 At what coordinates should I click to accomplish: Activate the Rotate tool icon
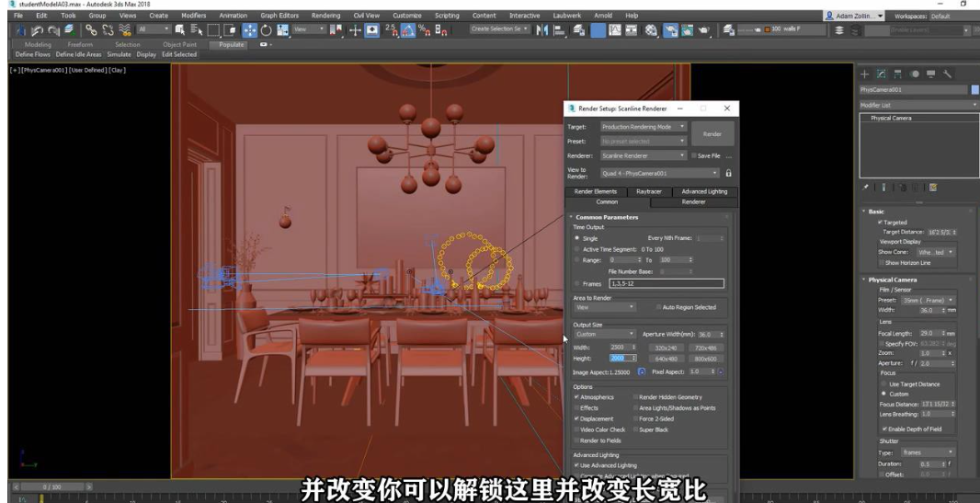[266, 30]
